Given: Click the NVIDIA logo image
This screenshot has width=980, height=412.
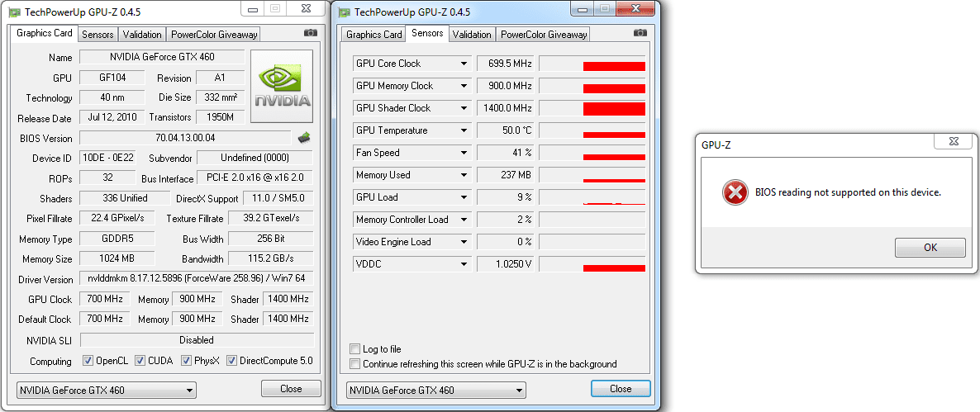Looking at the screenshot, I should 281,86.
